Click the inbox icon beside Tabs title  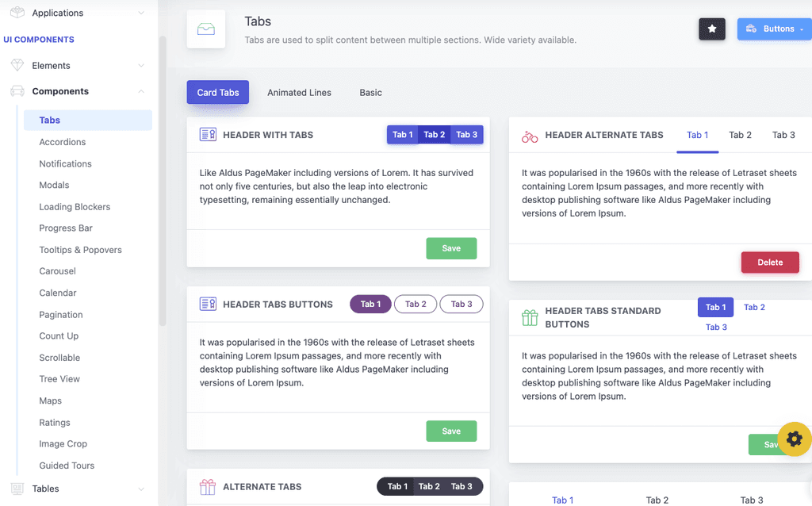tap(205, 29)
